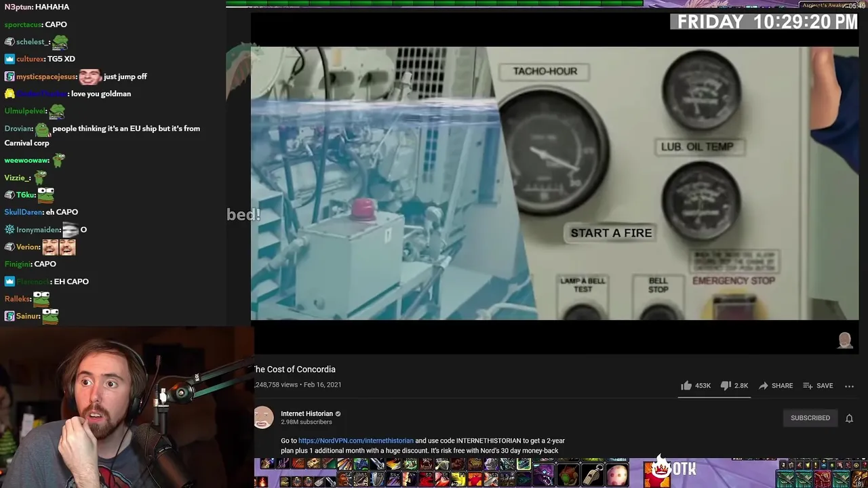Click the channel watermark avatar on the video corner

coord(845,340)
